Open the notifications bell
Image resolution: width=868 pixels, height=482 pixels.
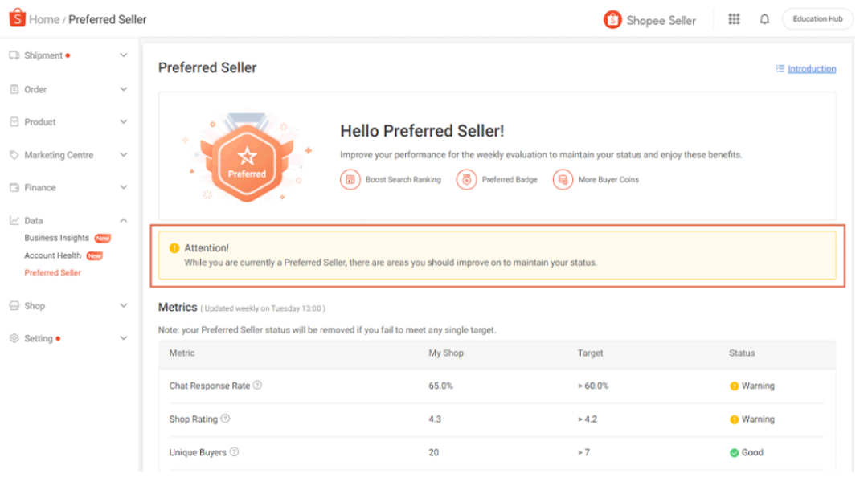pyautogui.click(x=764, y=19)
